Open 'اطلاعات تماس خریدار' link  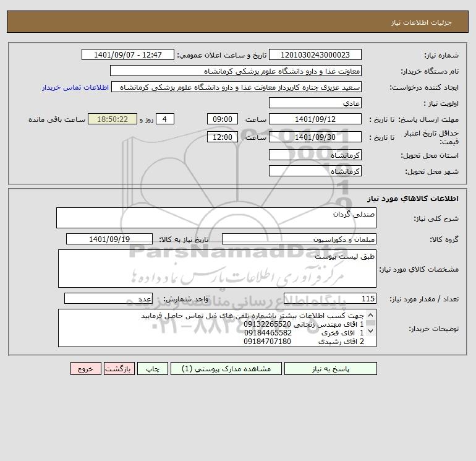coord(75,87)
